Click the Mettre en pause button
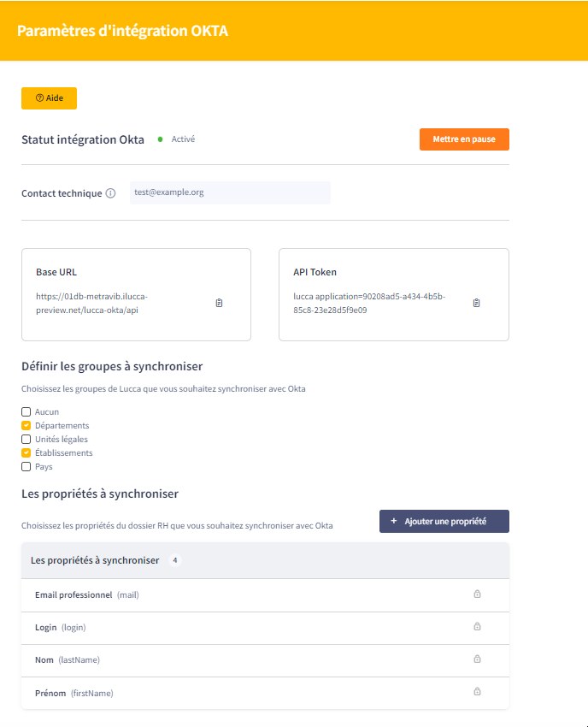This screenshot has height=727, width=588. pyautogui.click(x=464, y=139)
